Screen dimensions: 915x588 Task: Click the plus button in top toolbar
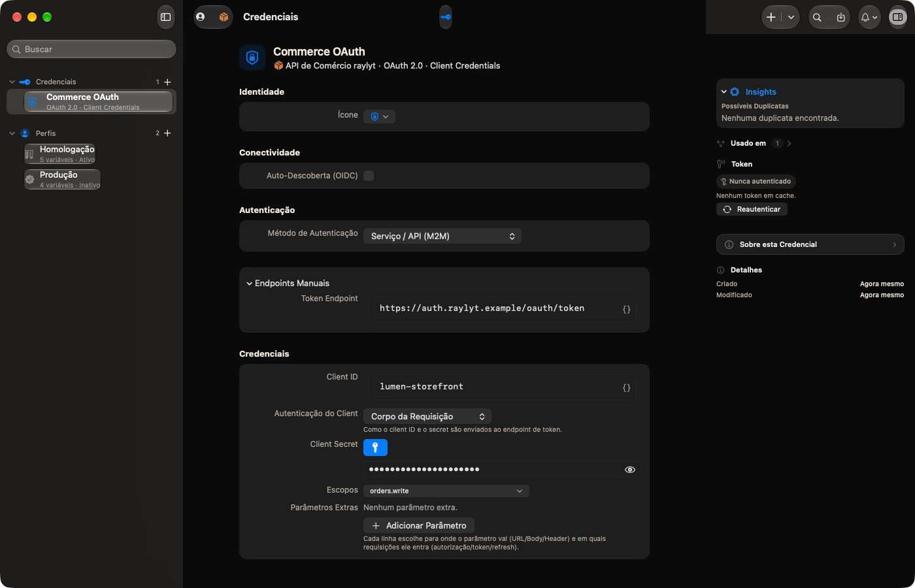[x=771, y=18]
